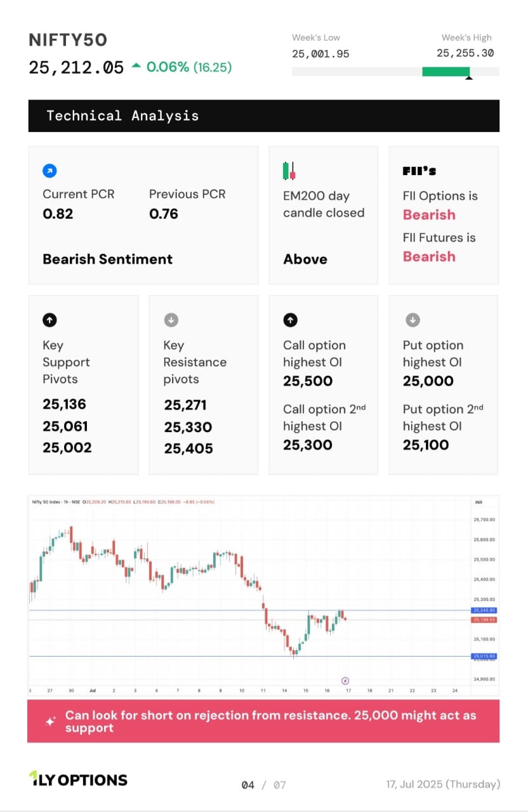Viewport: 528px width, 812px height.
Task: Click the purple lightning event marker on chart
Action: (x=345, y=681)
